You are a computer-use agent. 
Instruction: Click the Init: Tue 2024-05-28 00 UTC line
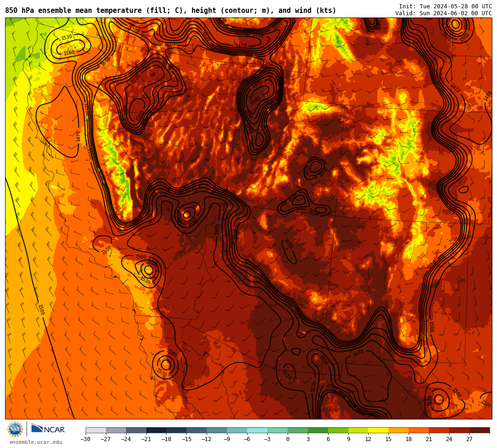[445, 6]
